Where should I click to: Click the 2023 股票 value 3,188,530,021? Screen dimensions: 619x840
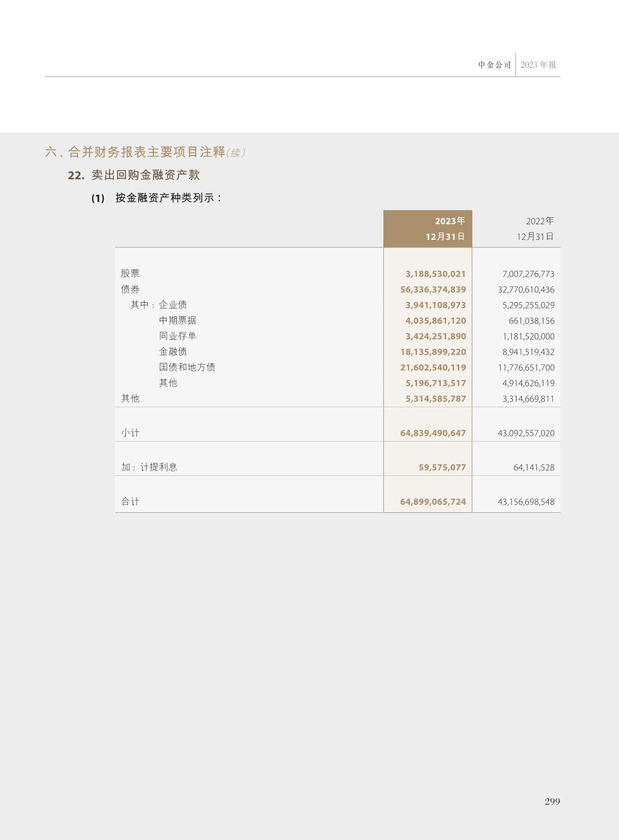435,274
